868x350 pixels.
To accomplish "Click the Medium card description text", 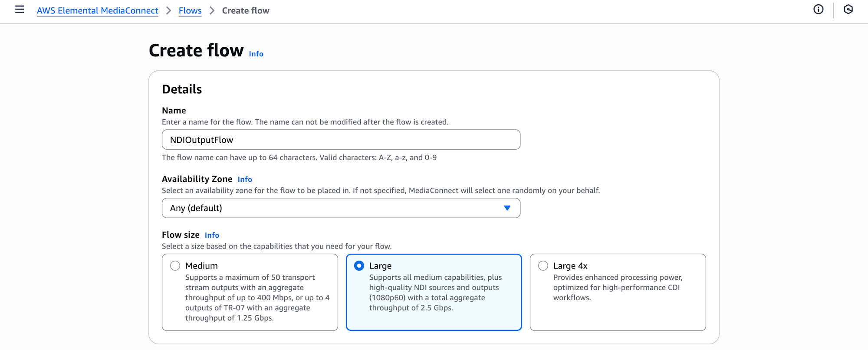I will point(257,298).
